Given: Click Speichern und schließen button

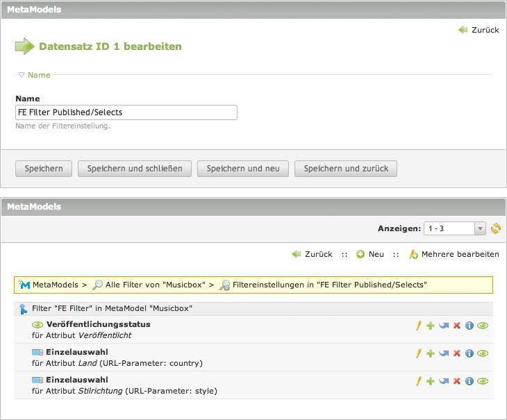Looking at the screenshot, I should 135,169.
